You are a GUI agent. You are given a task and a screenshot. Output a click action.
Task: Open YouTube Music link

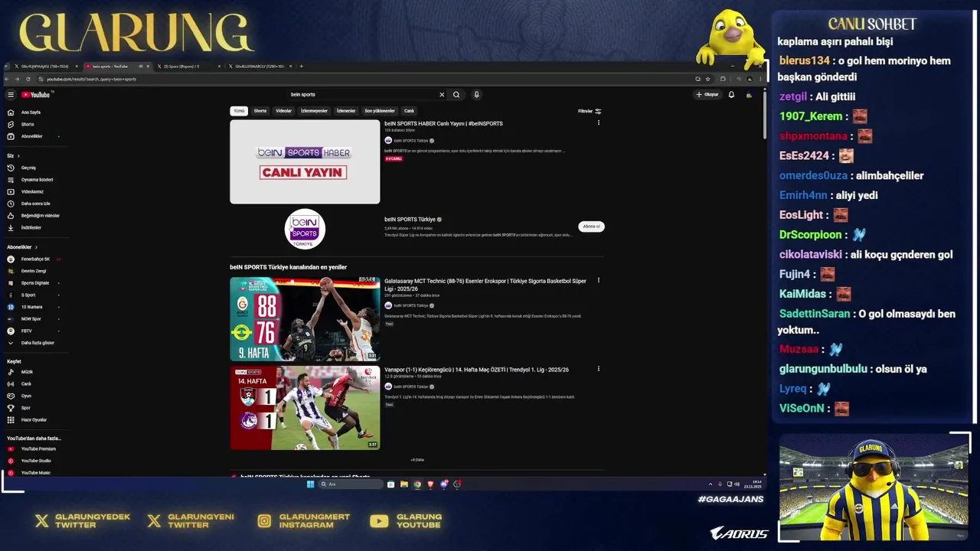pyautogui.click(x=35, y=472)
